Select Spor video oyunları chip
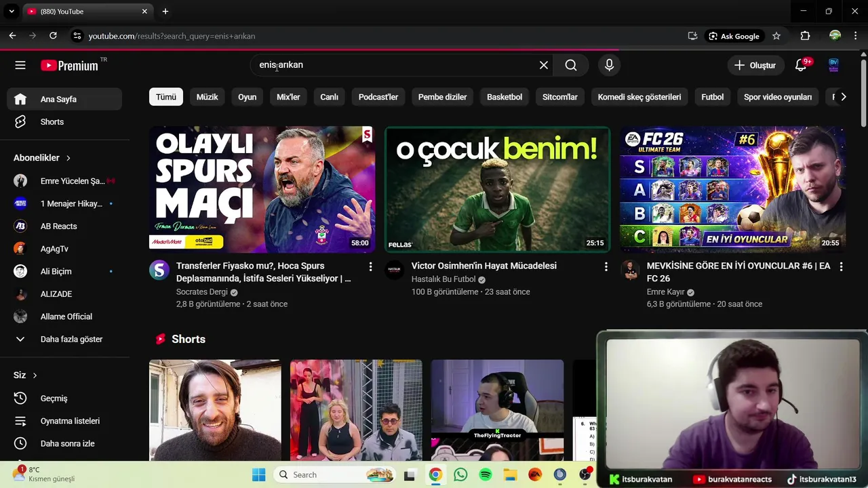868x488 pixels. tap(778, 97)
